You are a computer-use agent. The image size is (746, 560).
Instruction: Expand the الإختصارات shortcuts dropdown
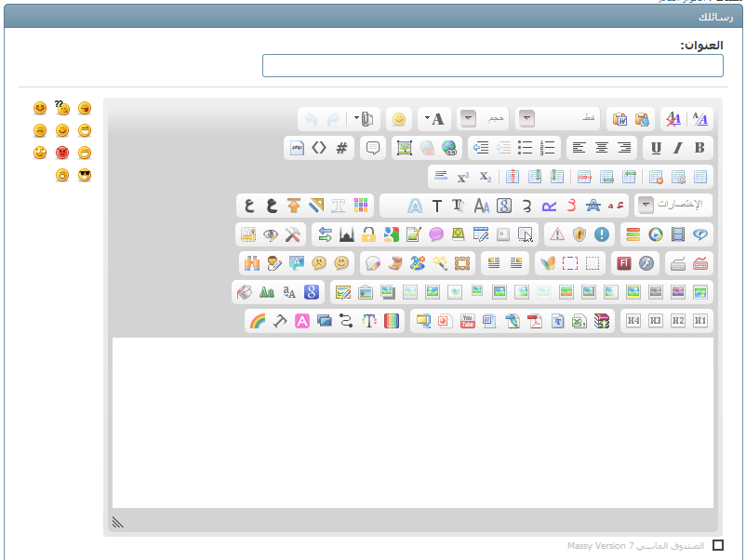point(645,205)
